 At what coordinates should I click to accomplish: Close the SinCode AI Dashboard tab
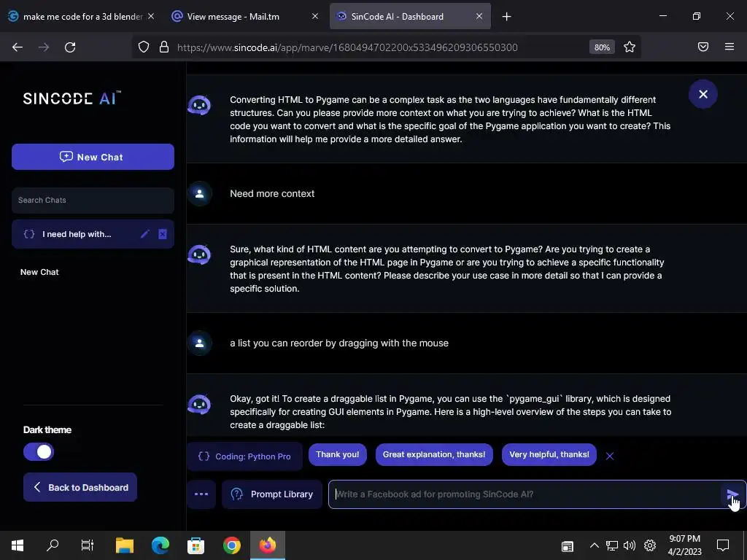tap(479, 16)
